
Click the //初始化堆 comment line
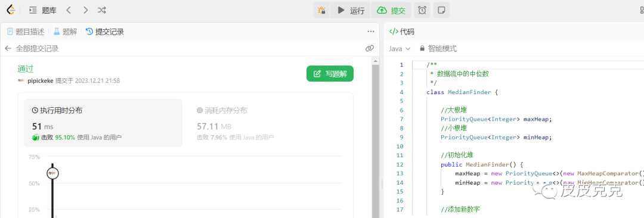pyautogui.click(x=457, y=155)
